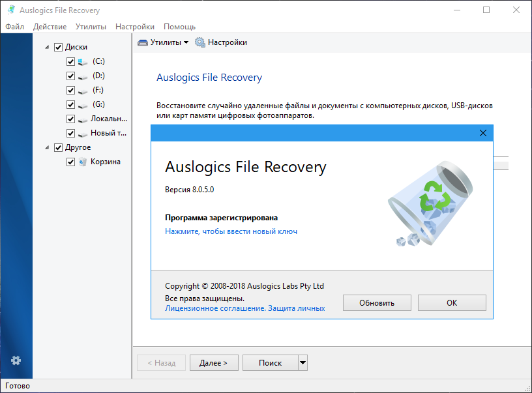Click the Auslogics File Recovery blue heading
This screenshot has height=393, width=532.
pyautogui.click(x=209, y=78)
